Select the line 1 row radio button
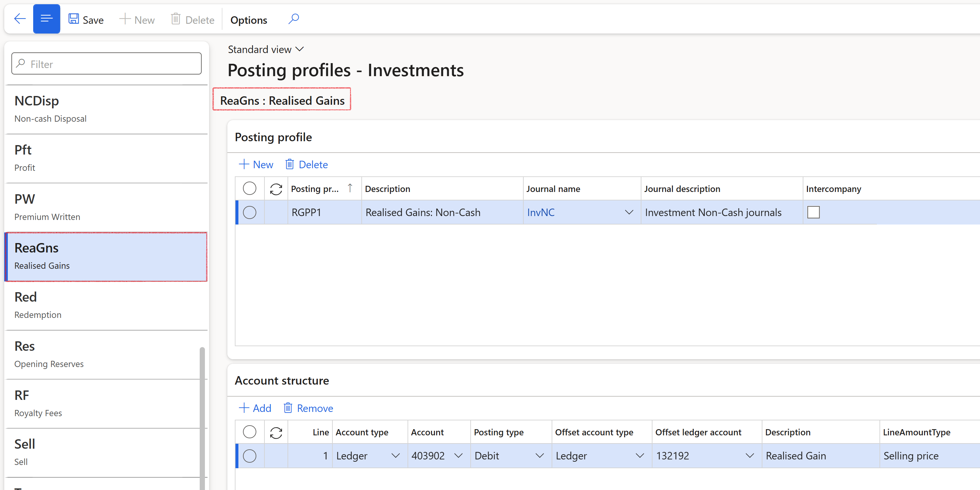 pos(249,456)
